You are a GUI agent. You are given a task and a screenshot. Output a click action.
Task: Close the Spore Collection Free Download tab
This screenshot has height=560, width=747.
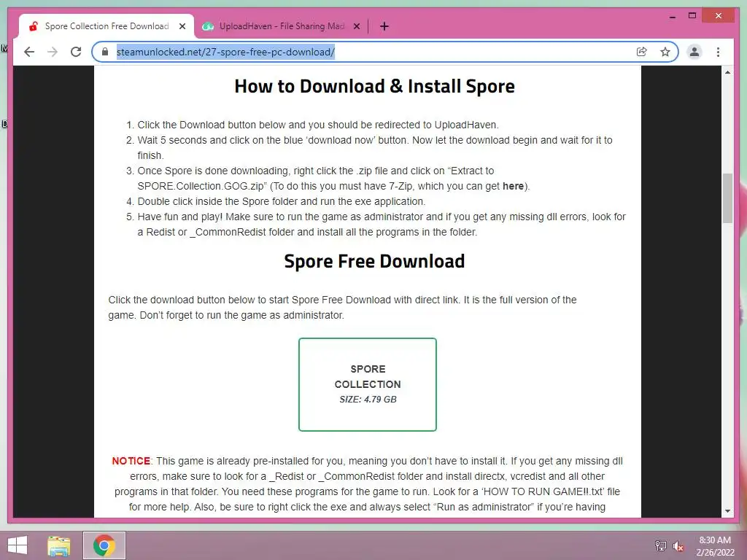click(x=182, y=27)
